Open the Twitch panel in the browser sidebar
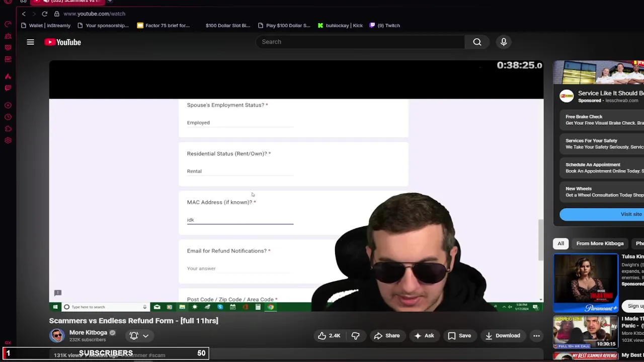Image resolution: width=644 pixels, height=362 pixels. click(8, 88)
